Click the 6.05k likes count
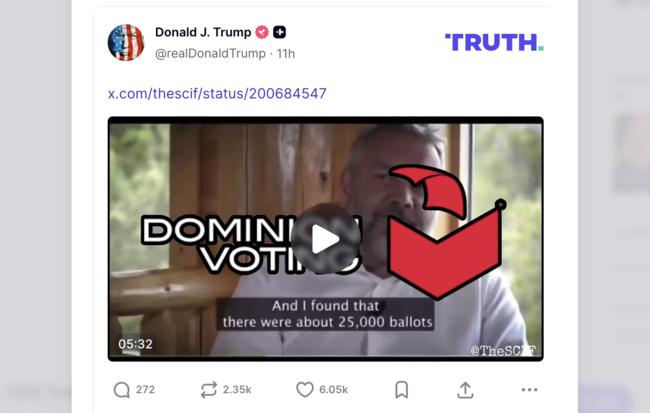650x413 pixels. (334, 390)
